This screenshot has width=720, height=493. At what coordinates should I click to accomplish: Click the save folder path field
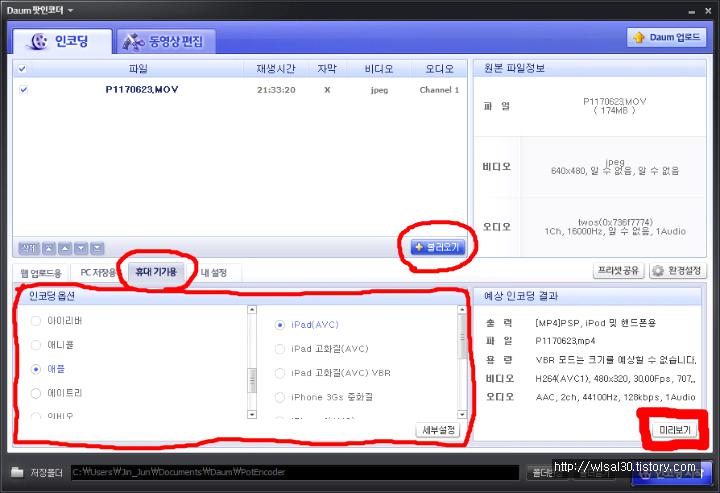point(295,472)
